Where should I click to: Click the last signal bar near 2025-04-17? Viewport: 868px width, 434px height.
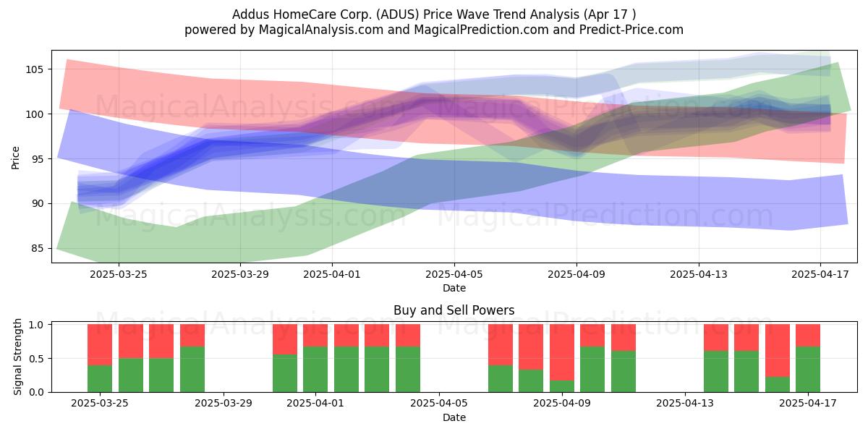pos(808,358)
